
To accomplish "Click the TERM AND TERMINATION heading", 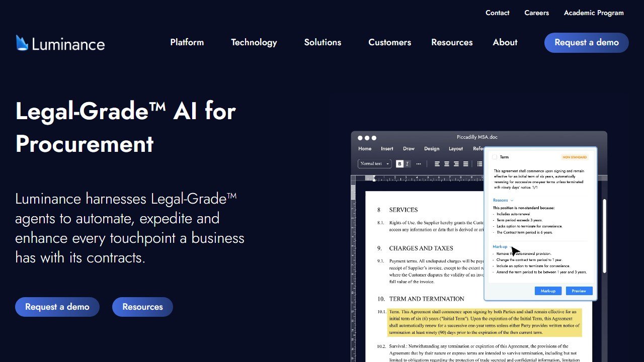I will (x=427, y=299).
